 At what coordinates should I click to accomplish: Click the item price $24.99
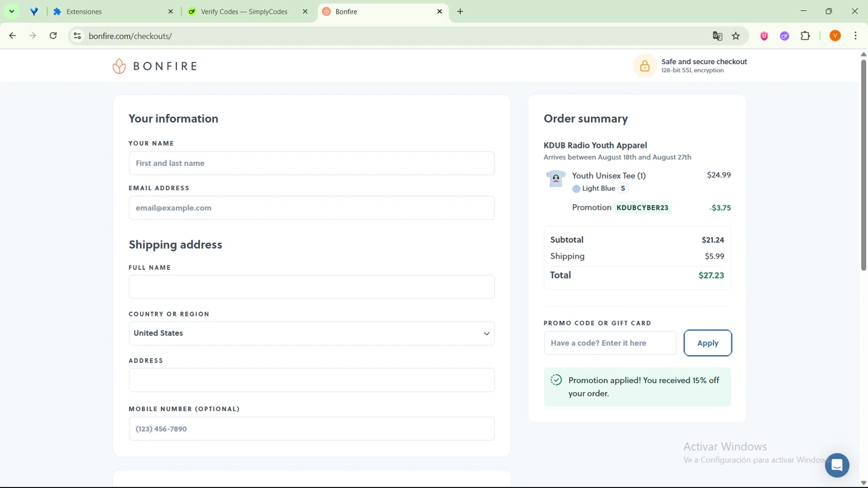tap(719, 175)
